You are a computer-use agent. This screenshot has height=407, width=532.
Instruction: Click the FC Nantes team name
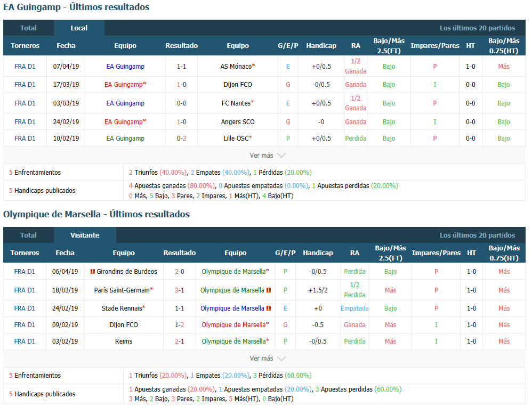pos(236,103)
